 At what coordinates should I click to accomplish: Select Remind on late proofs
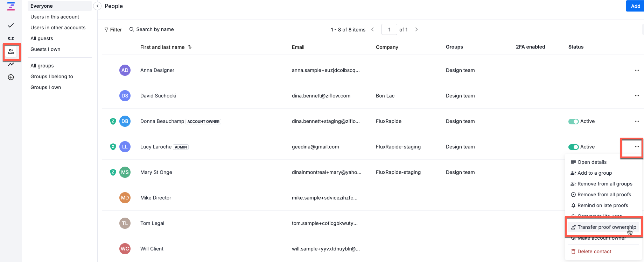pyautogui.click(x=603, y=205)
